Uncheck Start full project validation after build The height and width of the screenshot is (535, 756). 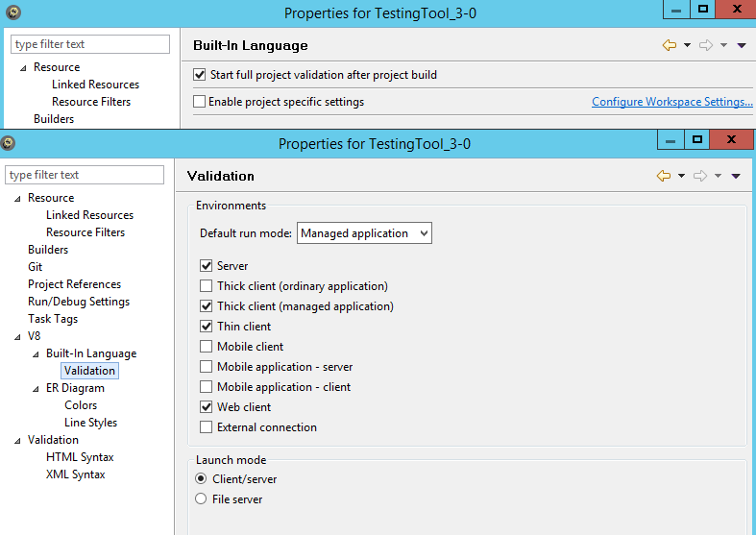click(x=199, y=75)
